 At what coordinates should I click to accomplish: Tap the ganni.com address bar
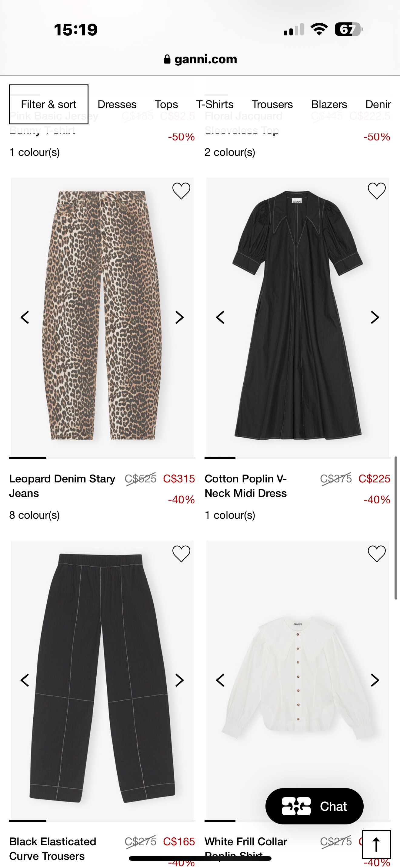pos(200,59)
